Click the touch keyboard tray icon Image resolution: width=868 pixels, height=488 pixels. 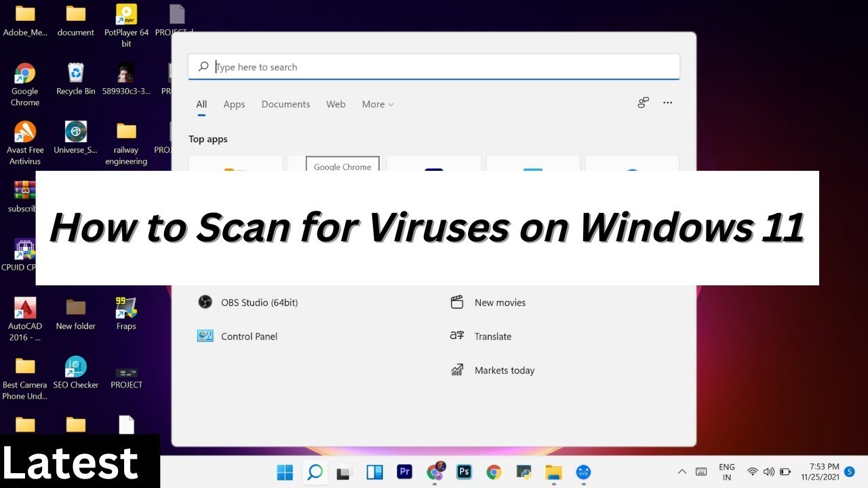[701, 472]
